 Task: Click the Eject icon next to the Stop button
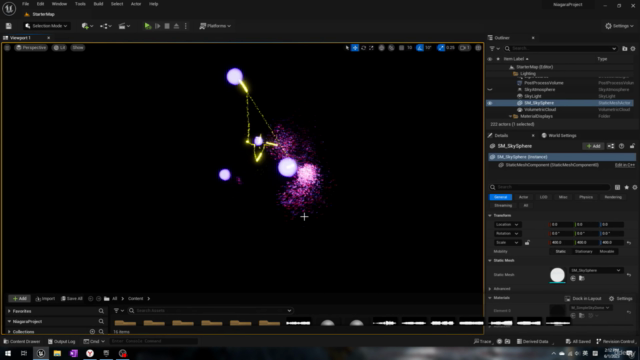click(176, 26)
